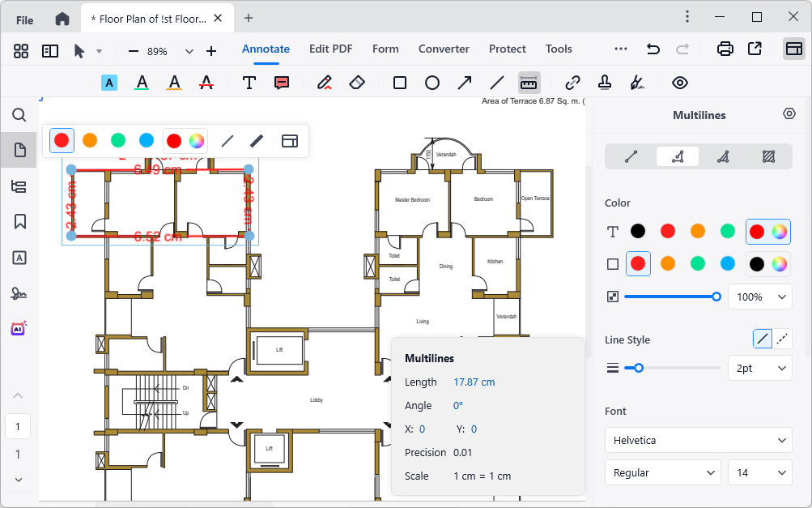Switch to the Form tab
Image resolution: width=812 pixels, height=508 pixels.
(x=385, y=49)
